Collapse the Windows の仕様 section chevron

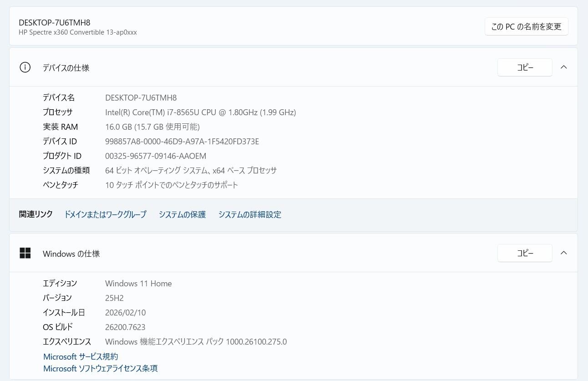pos(563,253)
